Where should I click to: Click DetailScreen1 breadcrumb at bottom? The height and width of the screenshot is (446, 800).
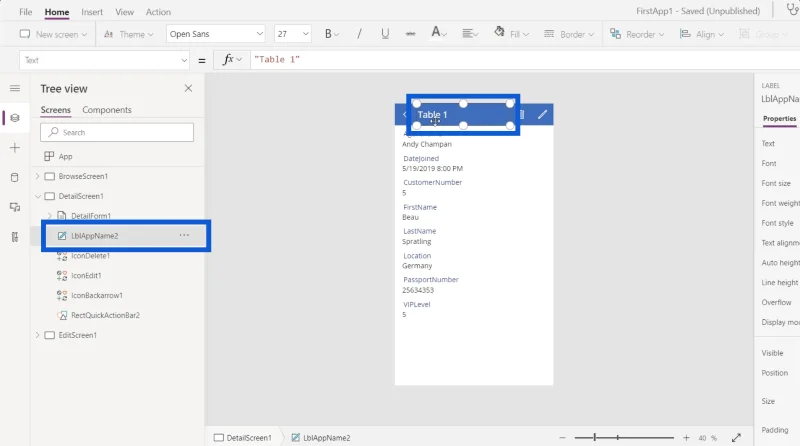(x=243, y=438)
